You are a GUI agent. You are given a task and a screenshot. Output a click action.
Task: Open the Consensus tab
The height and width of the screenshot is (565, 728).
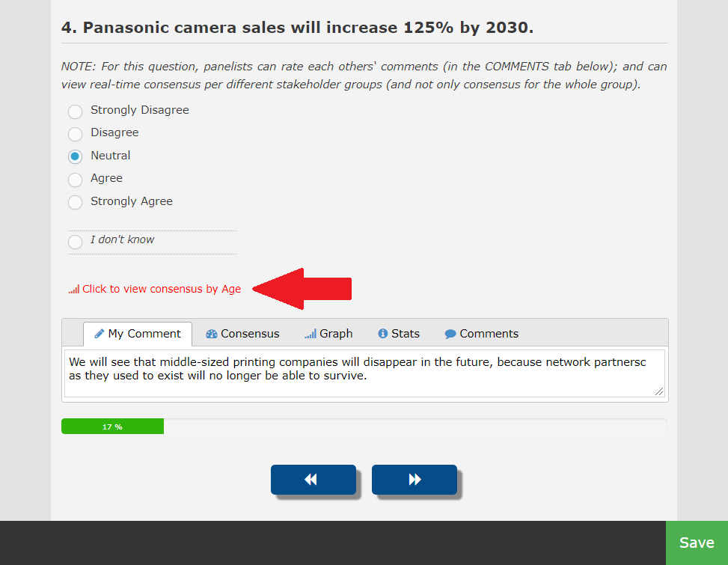point(242,334)
